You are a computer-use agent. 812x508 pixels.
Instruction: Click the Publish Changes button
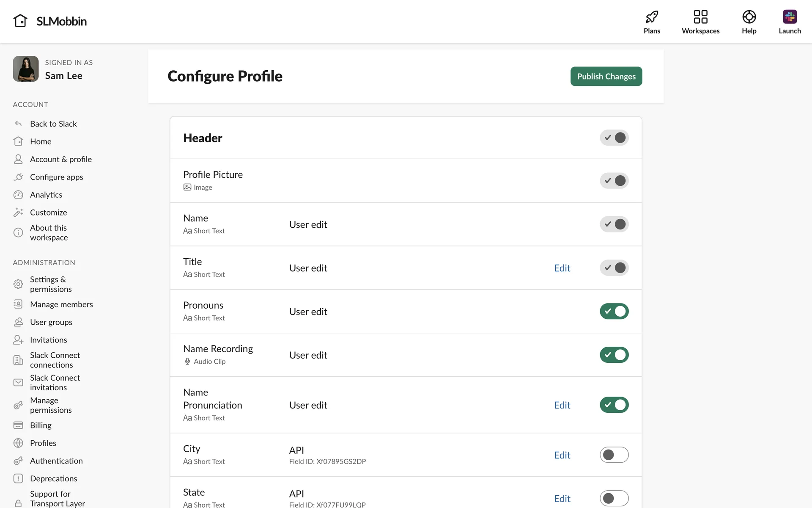click(x=606, y=76)
